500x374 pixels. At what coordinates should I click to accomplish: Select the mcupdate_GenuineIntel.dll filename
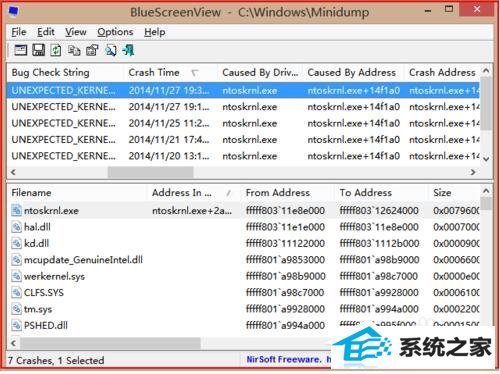(x=83, y=260)
